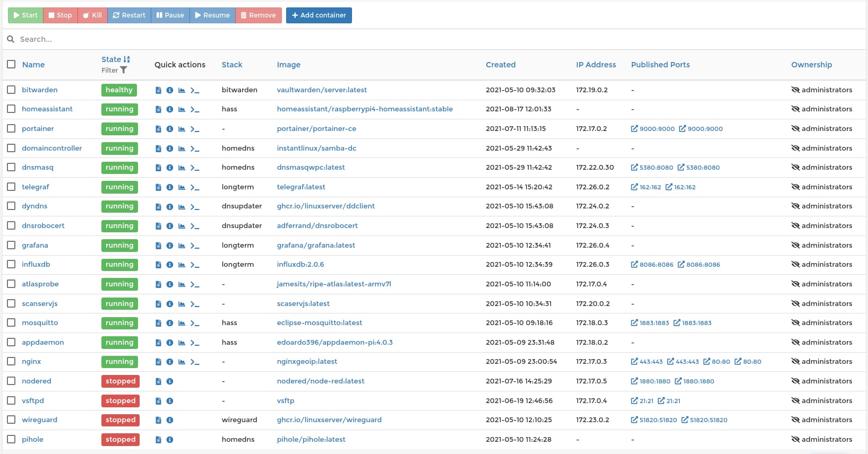Open exec console icon for bitwarden
Screen dimensions: 868x454
click(195, 90)
